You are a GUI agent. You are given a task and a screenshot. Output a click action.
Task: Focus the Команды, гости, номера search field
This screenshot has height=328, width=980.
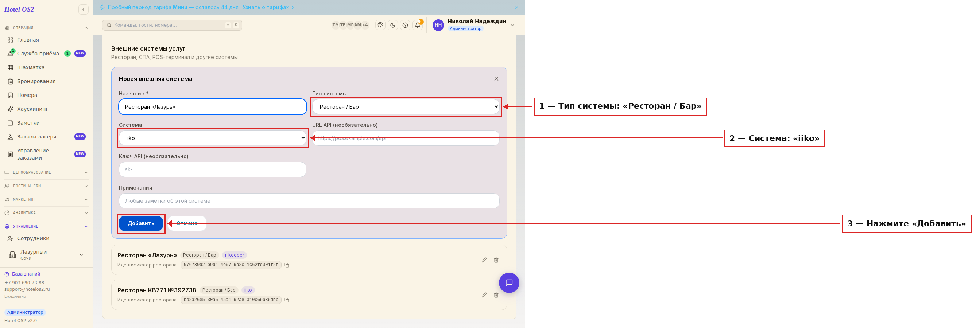click(x=172, y=25)
